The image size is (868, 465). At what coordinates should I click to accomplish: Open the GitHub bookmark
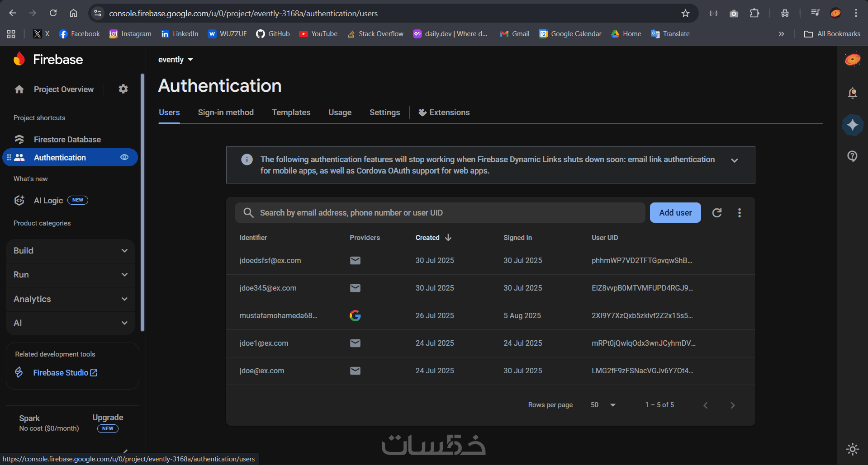pyautogui.click(x=273, y=34)
